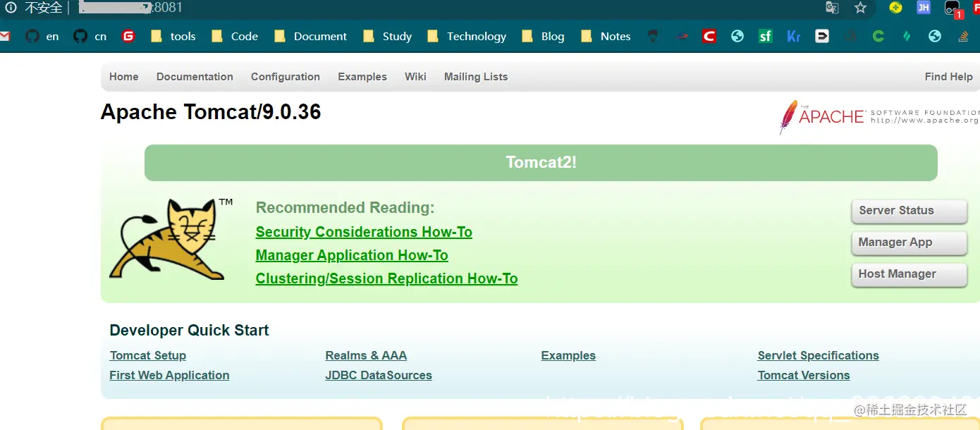Click the extension icon with red badge 1
Screen dimensions: 980x430
(x=953, y=9)
